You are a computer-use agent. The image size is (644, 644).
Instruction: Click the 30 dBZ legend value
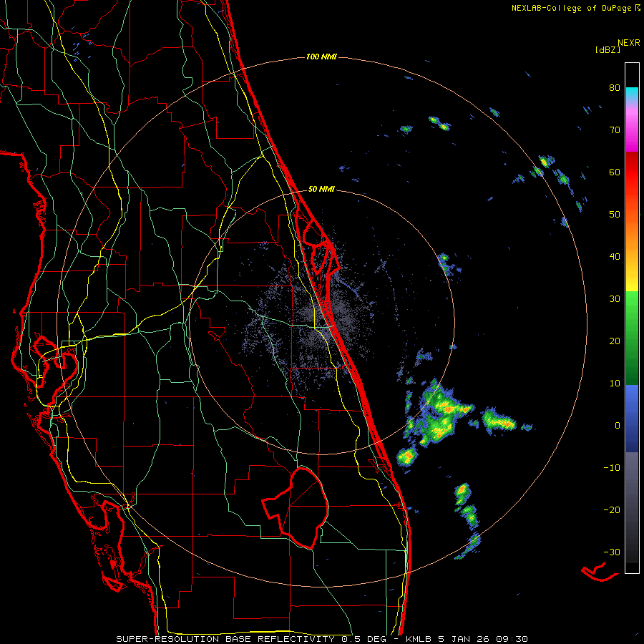(x=615, y=299)
